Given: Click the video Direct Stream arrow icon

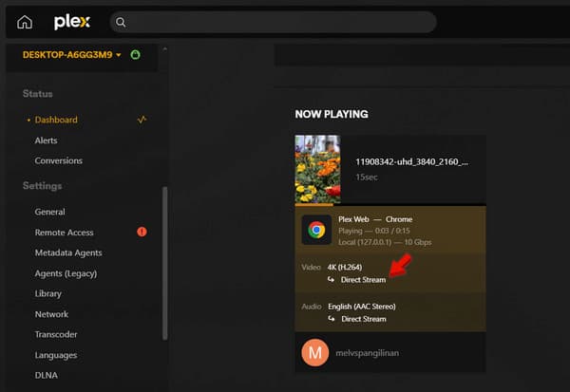Looking at the screenshot, I should 331,279.
